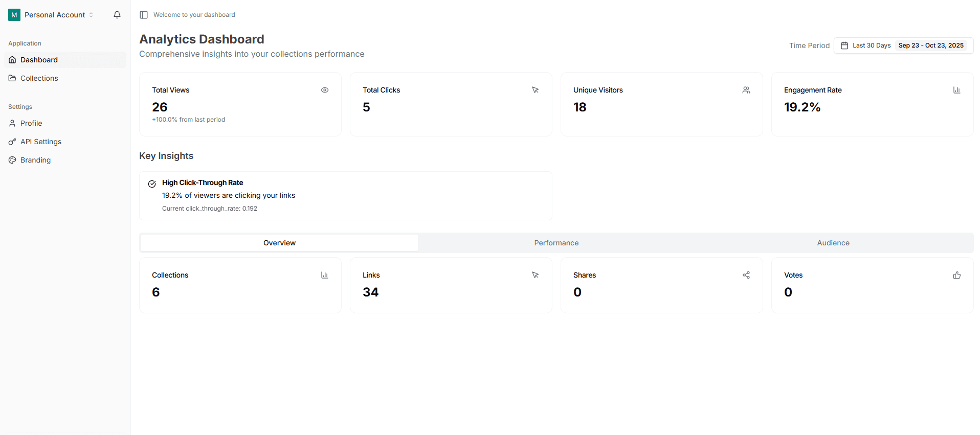
Task: Click the calendar icon in the Time Period selector
Action: click(x=843, y=45)
